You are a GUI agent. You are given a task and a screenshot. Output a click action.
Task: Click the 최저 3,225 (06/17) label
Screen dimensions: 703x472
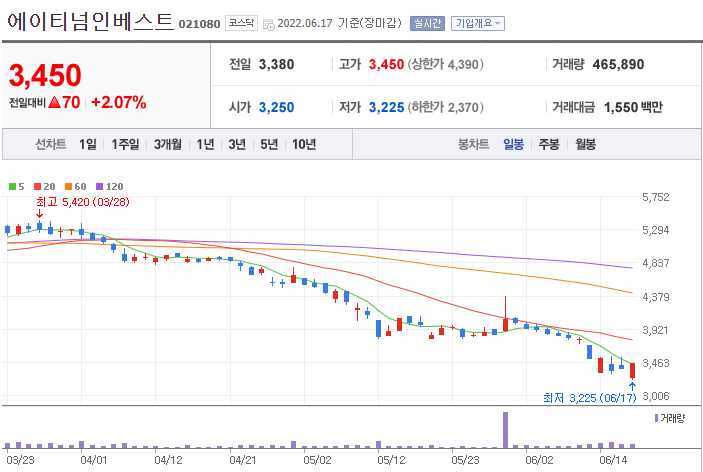[590, 398]
